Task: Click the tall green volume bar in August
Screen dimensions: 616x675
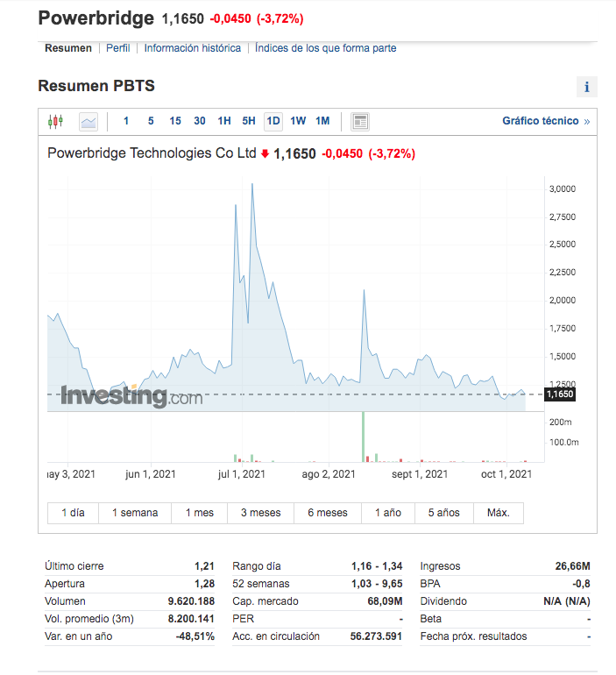Action: coord(364,437)
